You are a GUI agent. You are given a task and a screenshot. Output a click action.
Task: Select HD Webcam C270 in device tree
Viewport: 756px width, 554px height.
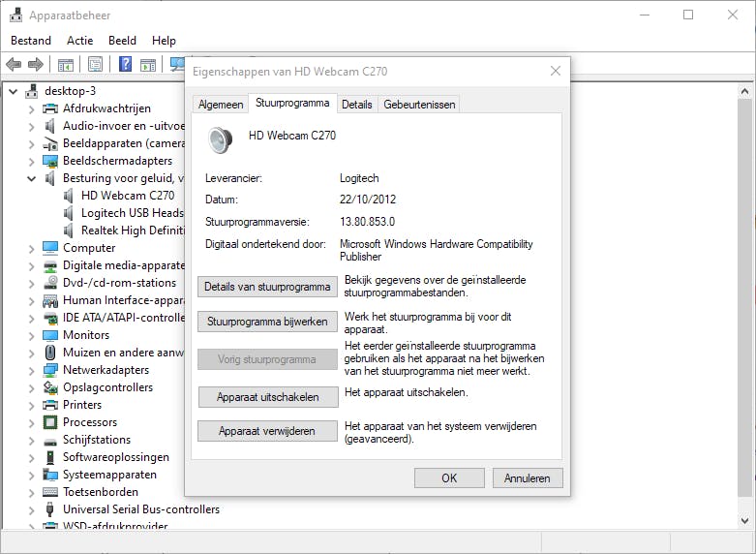pos(128,196)
